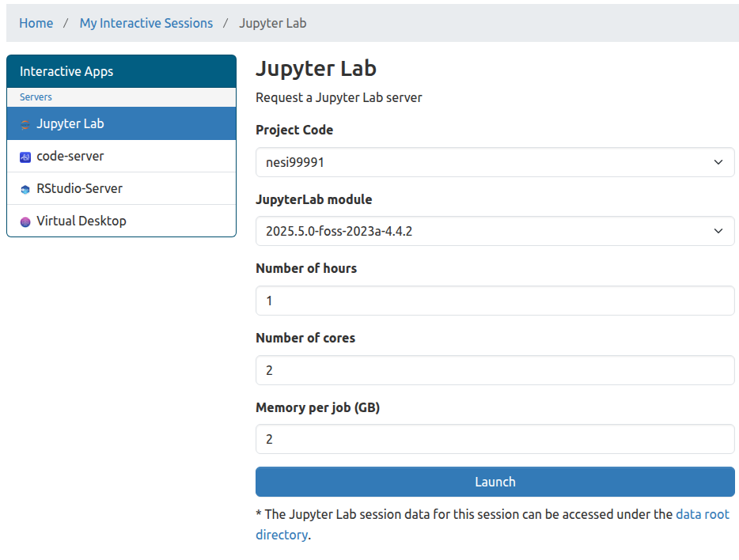Expand the Project Code dropdown chevron
739x560 pixels.
coord(718,162)
